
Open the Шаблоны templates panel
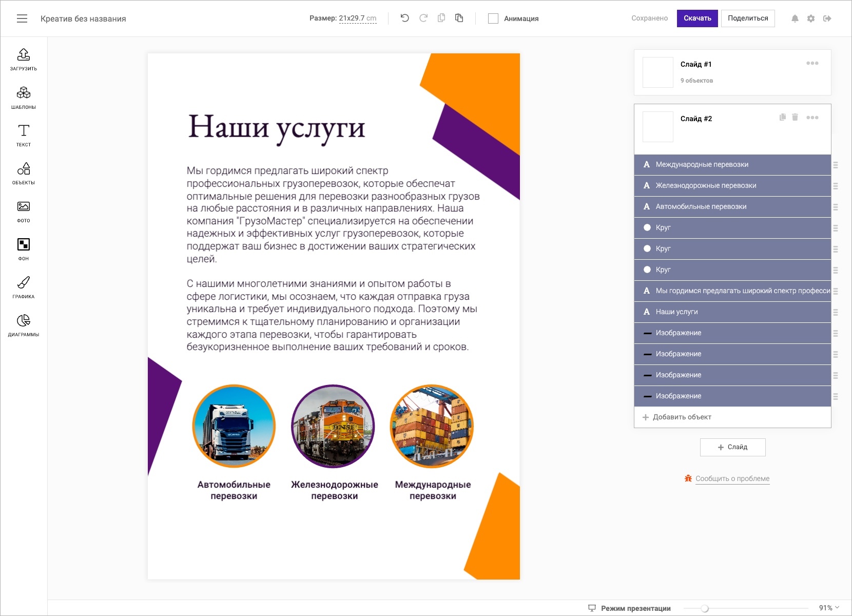[x=24, y=98]
